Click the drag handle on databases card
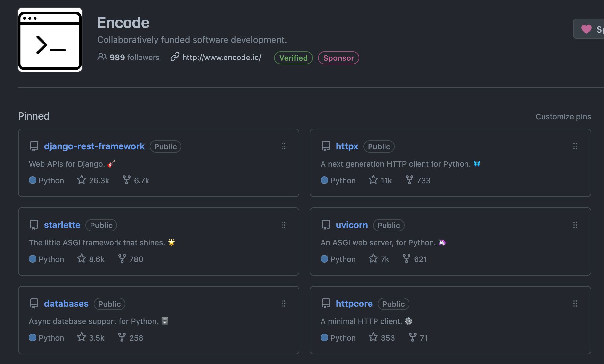 [283, 304]
